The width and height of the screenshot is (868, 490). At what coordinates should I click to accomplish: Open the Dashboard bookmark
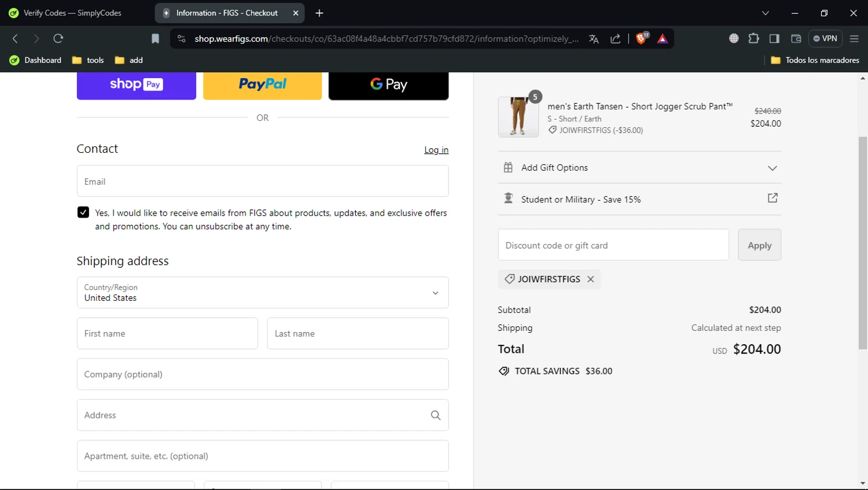[36, 60]
